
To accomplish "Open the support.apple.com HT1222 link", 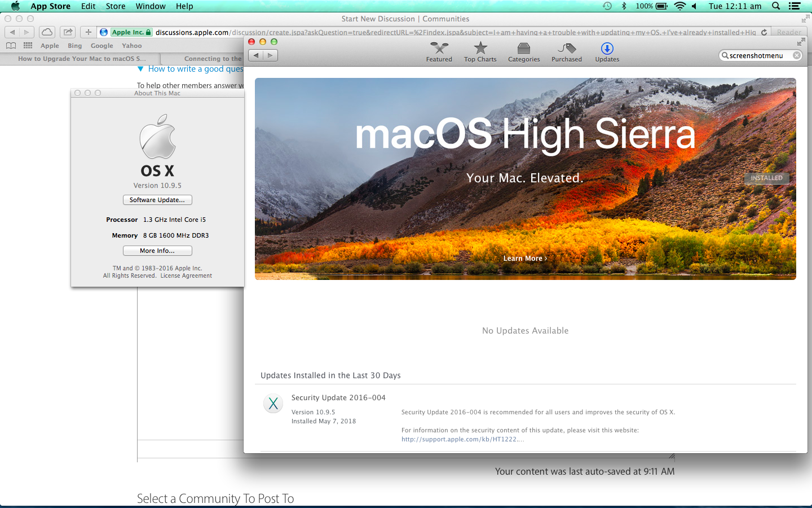I will click(x=462, y=439).
